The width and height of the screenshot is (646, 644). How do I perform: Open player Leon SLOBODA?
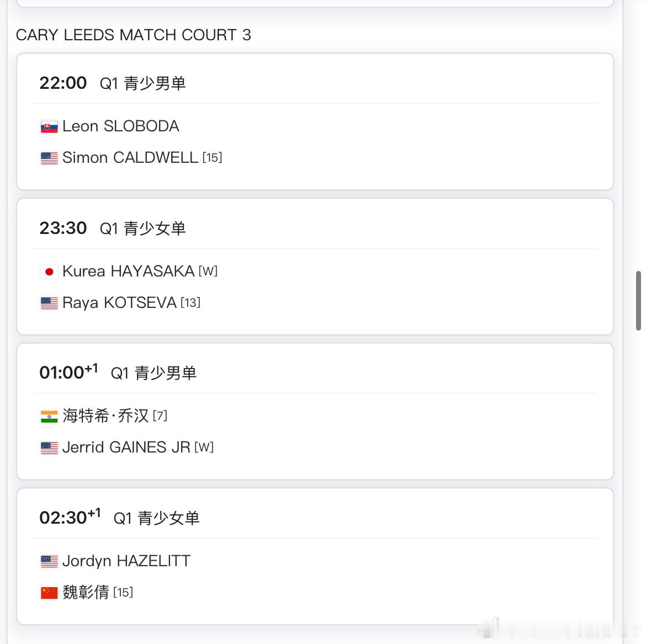click(x=121, y=126)
